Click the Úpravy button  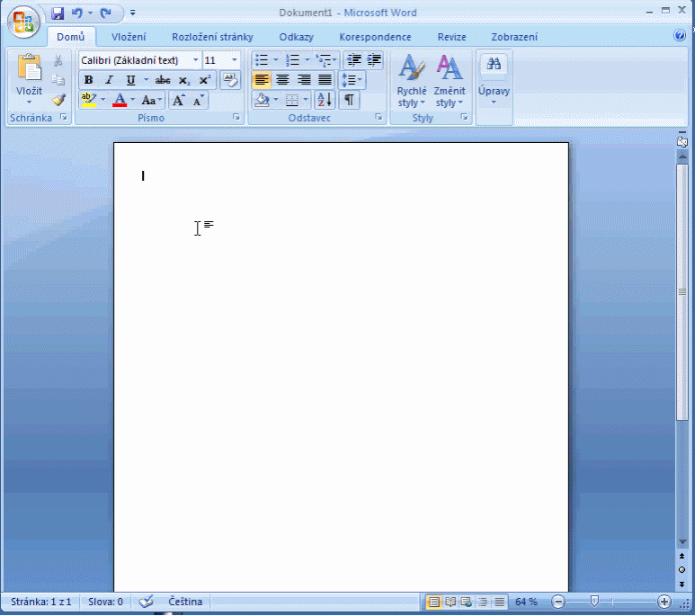pyautogui.click(x=494, y=81)
